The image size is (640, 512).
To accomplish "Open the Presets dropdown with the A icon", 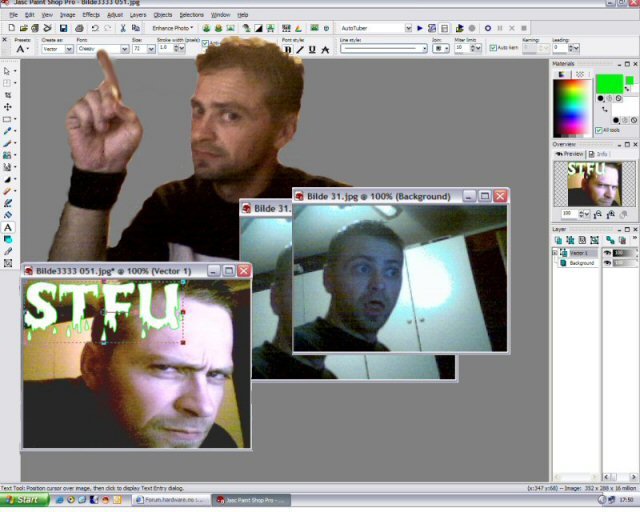I will coord(22,49).
